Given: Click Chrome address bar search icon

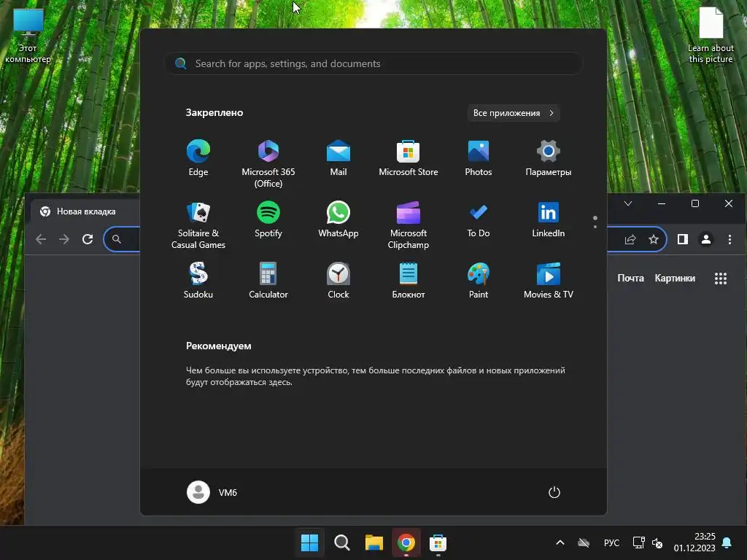Looking at the screenshot, I should (x=116, y=239).
